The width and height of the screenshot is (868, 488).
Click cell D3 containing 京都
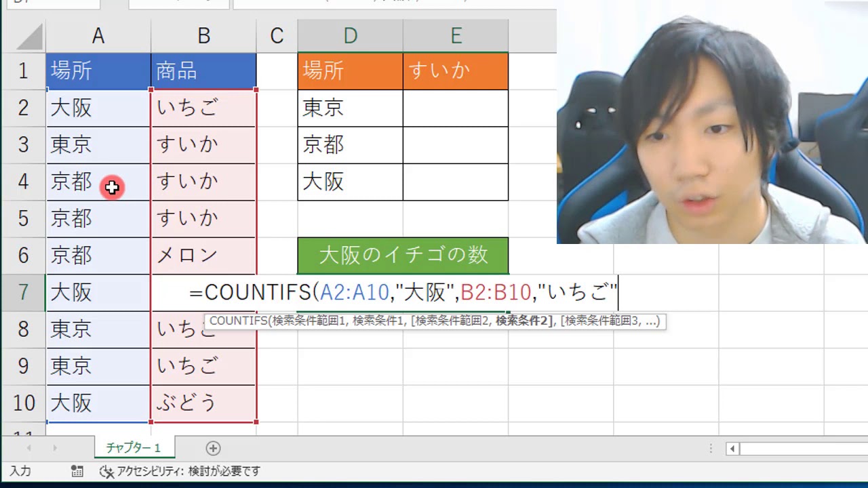[x=350, y=145]
